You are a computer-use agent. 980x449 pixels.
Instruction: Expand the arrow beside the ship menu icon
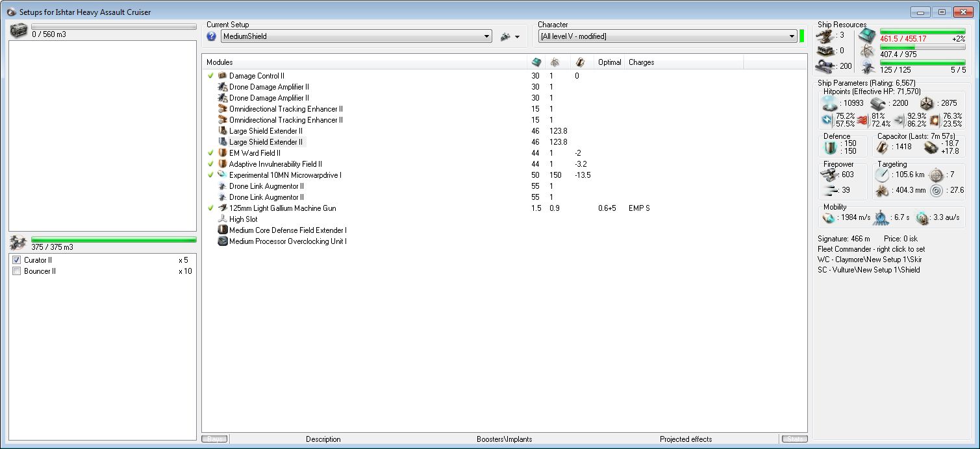[518, 38]
